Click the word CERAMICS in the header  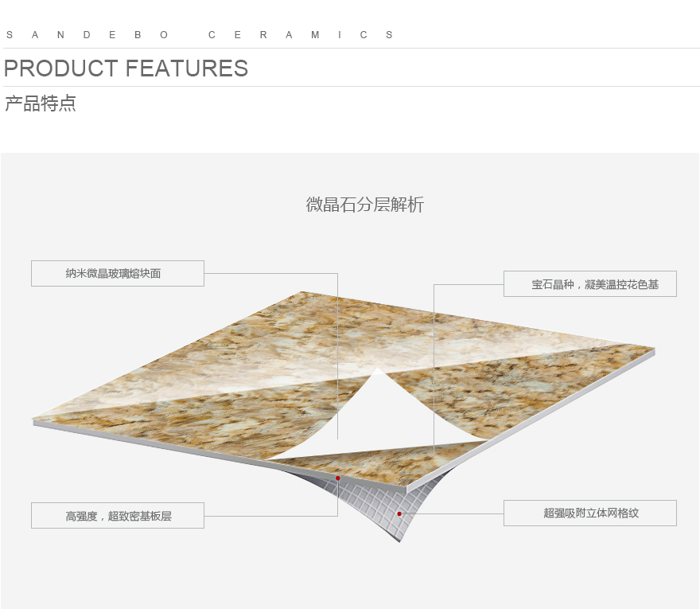(301, 35)
